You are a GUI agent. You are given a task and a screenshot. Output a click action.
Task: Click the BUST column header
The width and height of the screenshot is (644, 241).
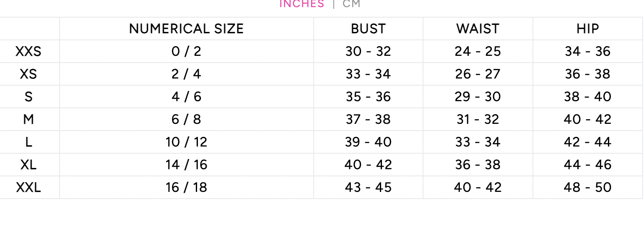click(x=368, y=29)
